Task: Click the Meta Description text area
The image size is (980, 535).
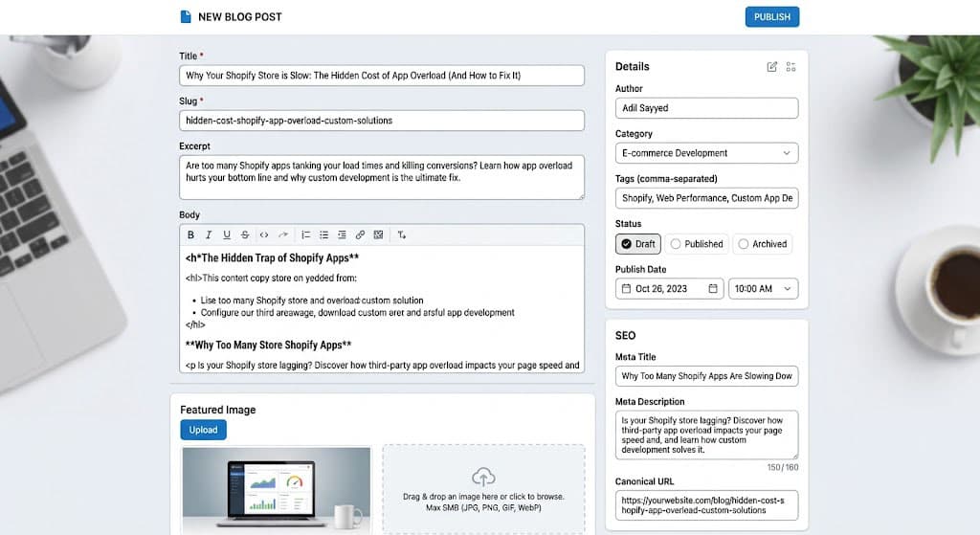Action: click(707, 435)
